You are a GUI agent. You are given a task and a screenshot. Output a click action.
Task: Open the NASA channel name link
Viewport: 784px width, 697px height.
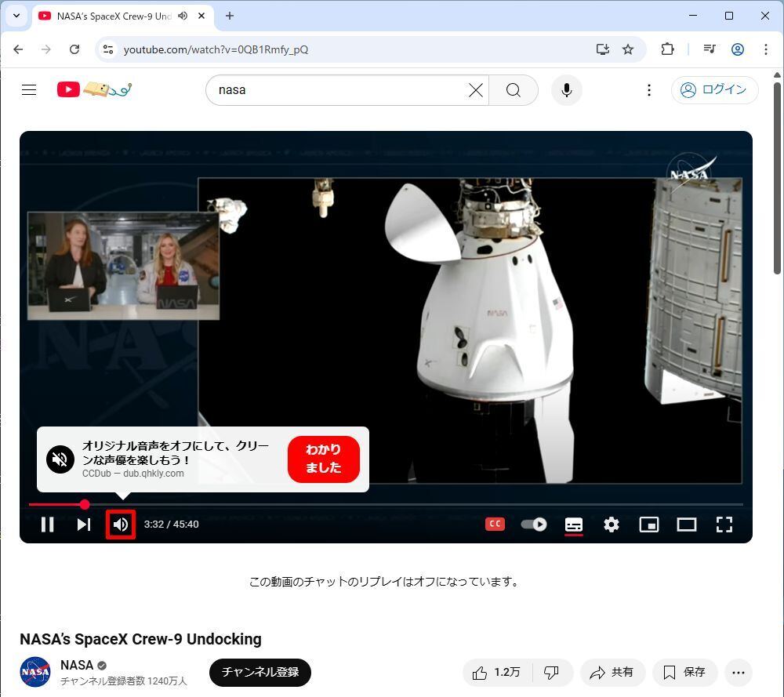click(77, 665)
